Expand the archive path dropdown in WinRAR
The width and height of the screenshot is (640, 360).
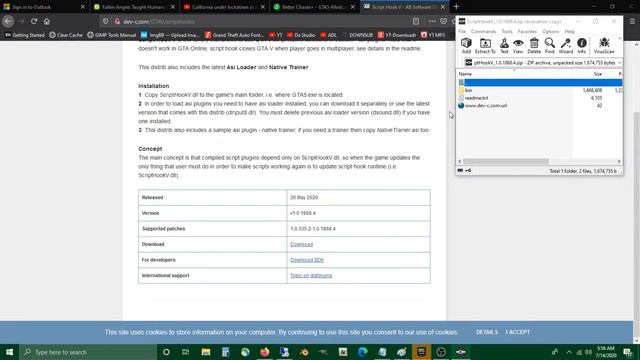(619, 63)
